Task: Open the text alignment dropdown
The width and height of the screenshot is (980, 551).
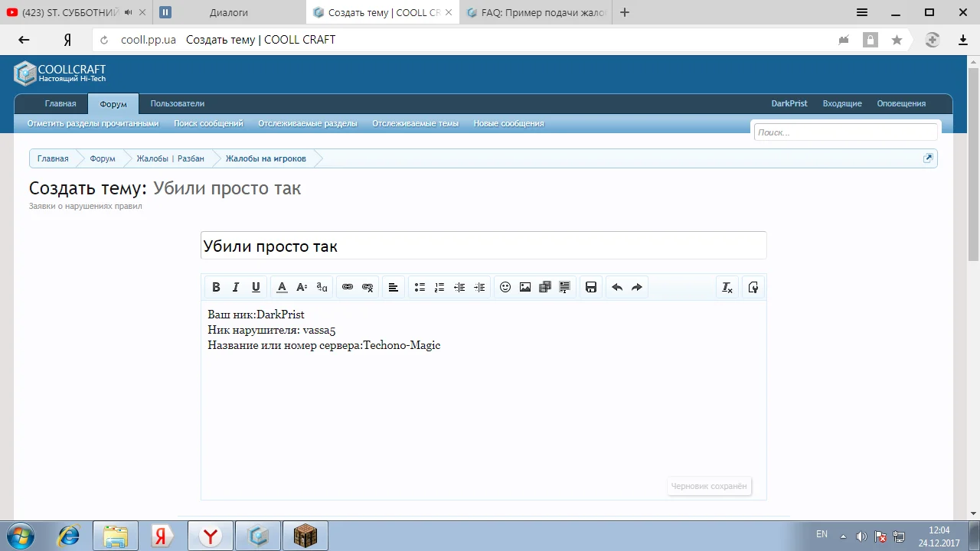Action: click(x=393, y=287)
